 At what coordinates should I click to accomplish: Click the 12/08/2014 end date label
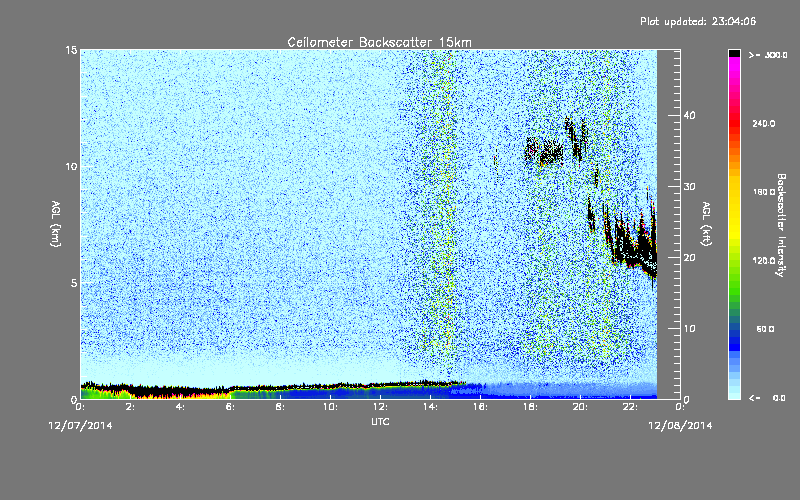[x=680, y=426]
